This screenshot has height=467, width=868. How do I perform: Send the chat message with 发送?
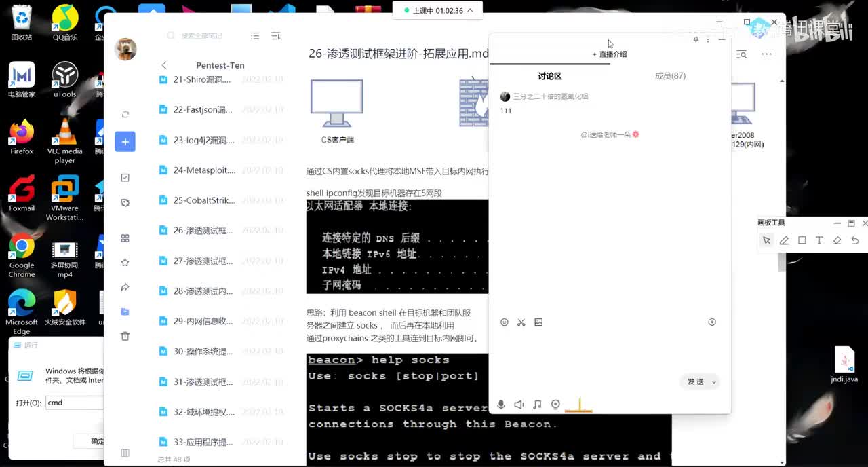pos(695,382)
